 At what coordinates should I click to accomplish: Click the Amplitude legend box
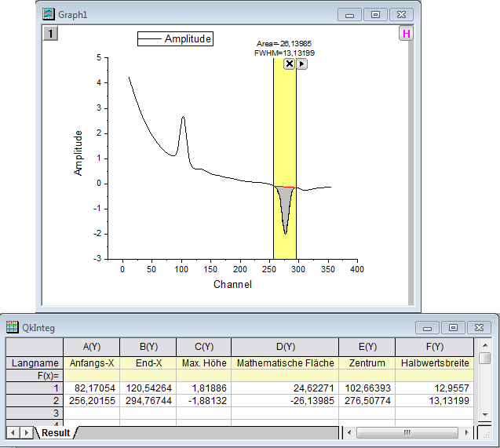[x=175, y=39]
